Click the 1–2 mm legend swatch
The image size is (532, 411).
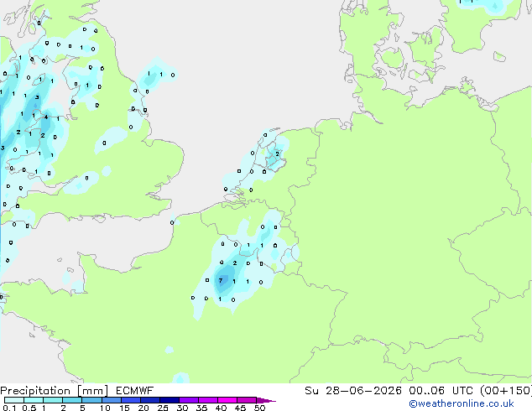coord(53,400)
